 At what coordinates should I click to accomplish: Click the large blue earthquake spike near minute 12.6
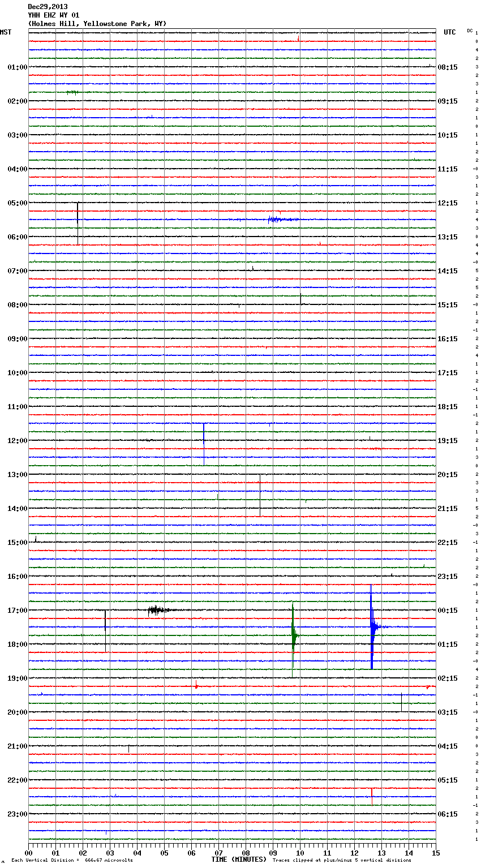point(372,626)
